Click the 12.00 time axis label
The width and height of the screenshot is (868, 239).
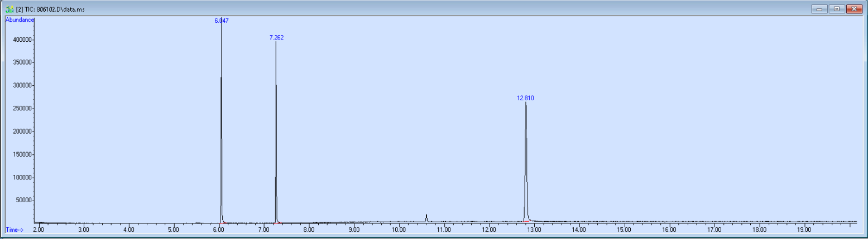489,230
